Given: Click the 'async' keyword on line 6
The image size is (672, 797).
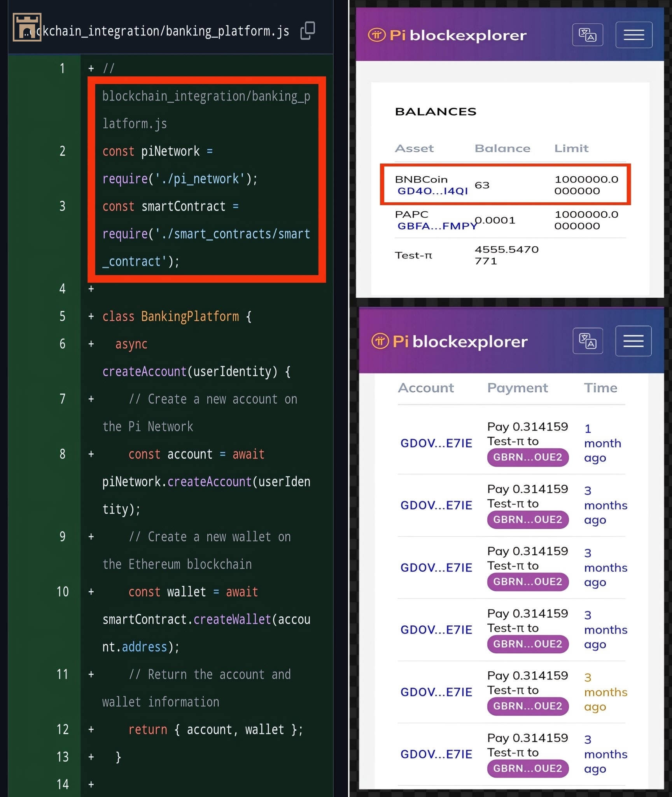Looking at the screenshot, I should pyautogui.click(x=131, y=344).
